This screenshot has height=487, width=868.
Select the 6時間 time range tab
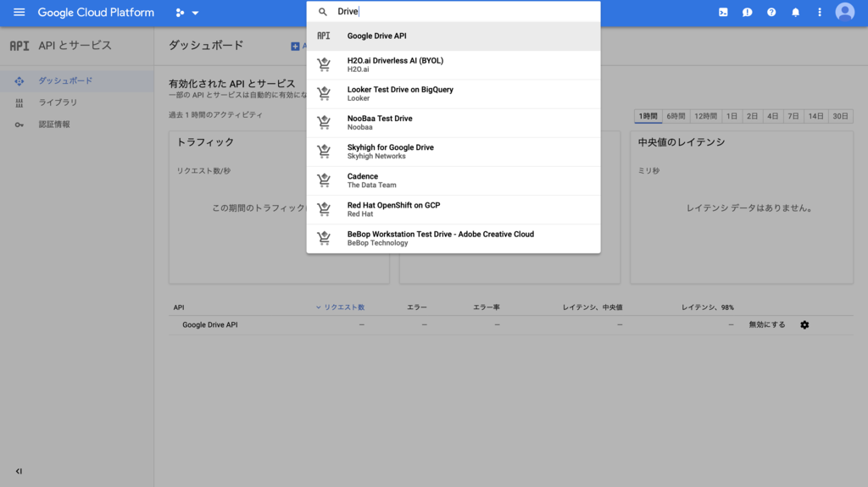click(676, 116)
